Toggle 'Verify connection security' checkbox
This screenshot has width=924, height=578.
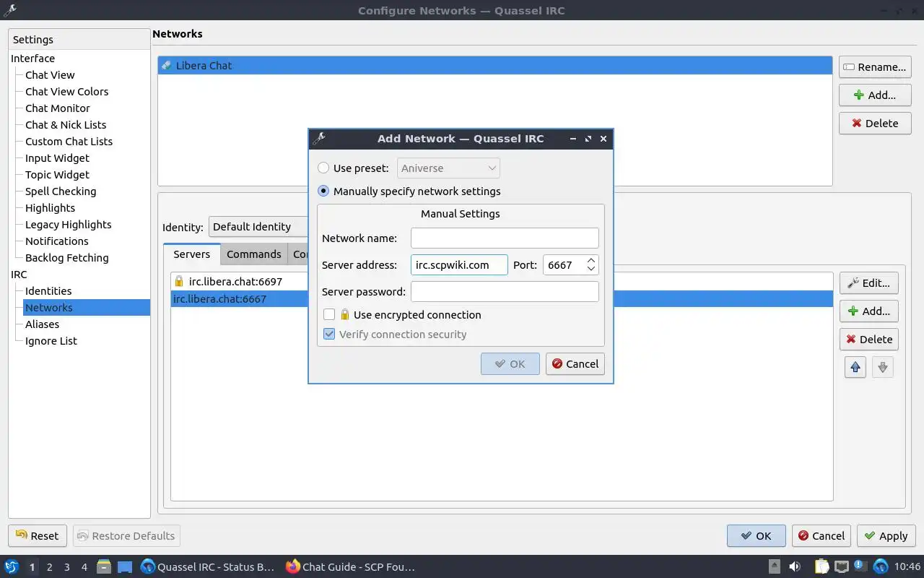click(329, 335)
